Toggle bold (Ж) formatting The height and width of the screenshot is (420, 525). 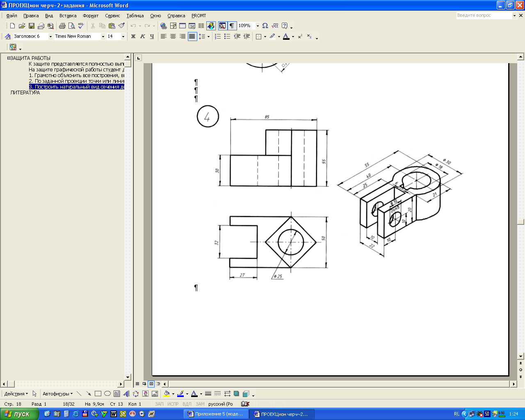pos(133,37)
